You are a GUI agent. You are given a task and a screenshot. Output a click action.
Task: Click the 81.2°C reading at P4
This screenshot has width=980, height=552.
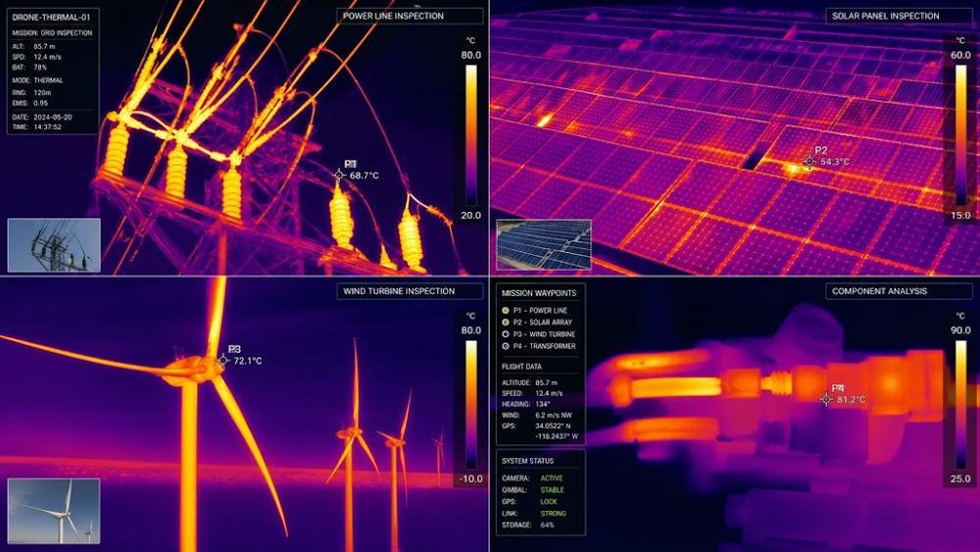pyautogui.click(x=852, y=399)
